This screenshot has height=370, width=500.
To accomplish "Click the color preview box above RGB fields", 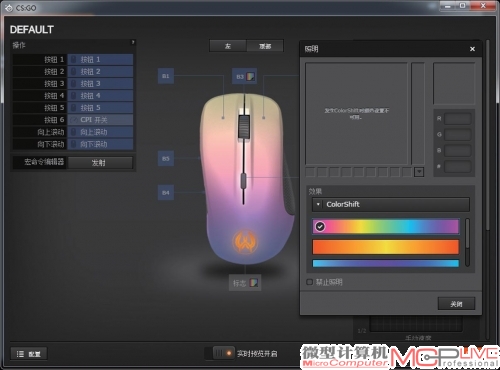I will [x=454, y=83].
